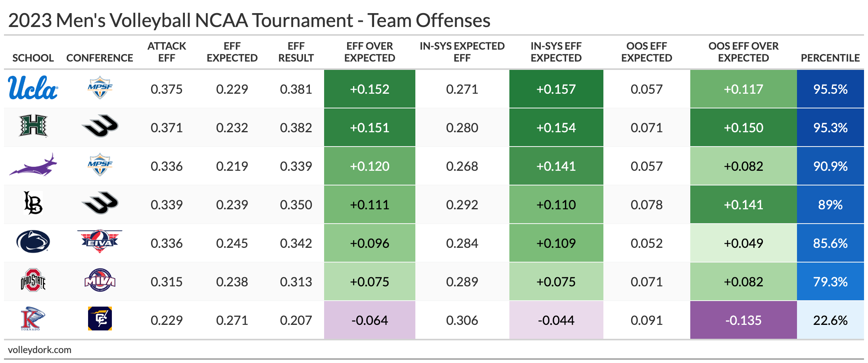
Task: Click the ATTACK EFF column header
Action: 167,52
